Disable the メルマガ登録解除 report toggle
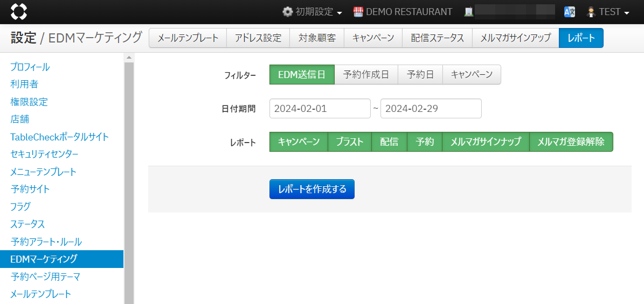The height and width of the screenshot is (304, 644). pyautogui.click(x=571, y=142)
